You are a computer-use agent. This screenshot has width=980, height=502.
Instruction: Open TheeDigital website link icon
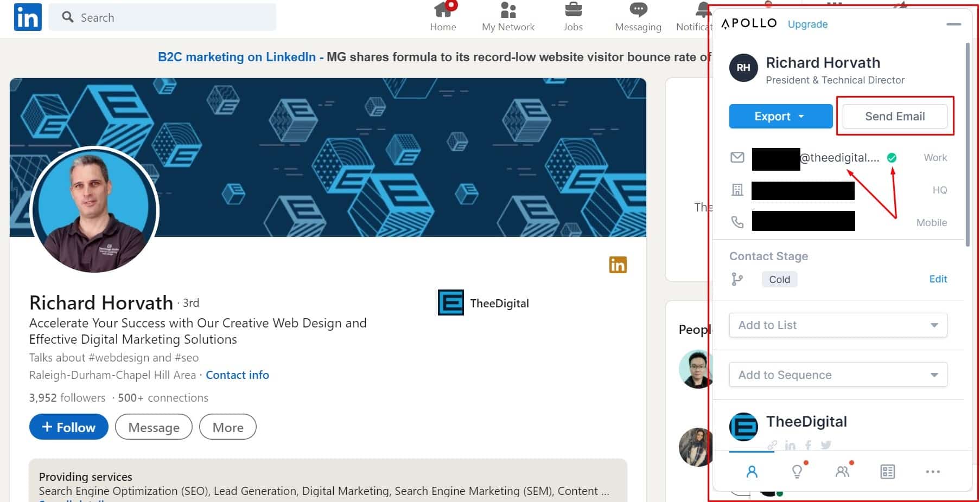(772, 445)
